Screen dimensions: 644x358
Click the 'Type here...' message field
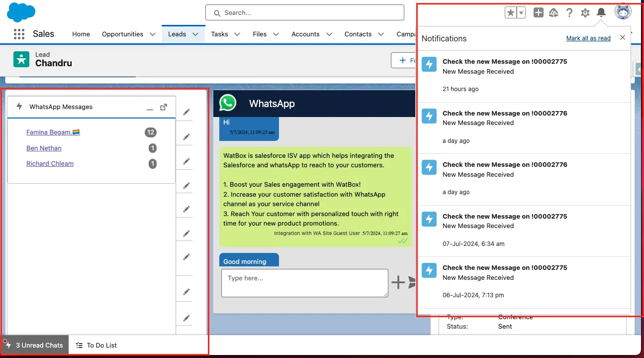[x=304, y=283]
